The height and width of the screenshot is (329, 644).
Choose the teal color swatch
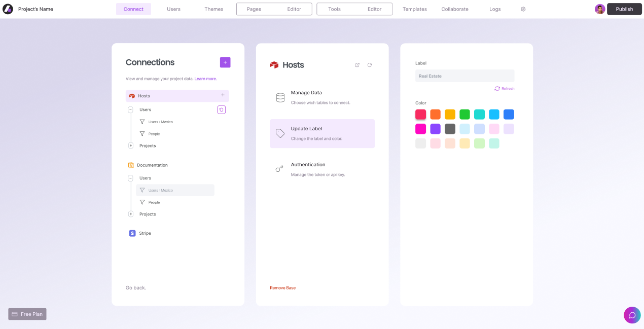point(479,115)
